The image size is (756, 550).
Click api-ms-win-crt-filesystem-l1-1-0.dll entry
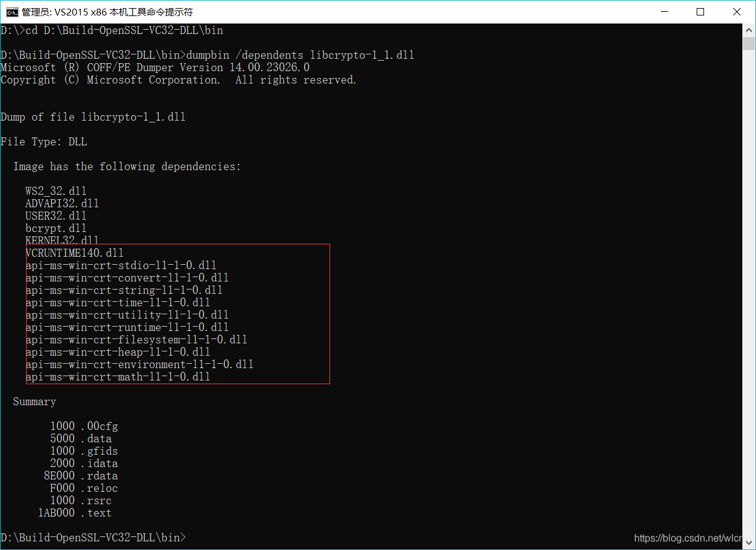click(x=137, y=340)
